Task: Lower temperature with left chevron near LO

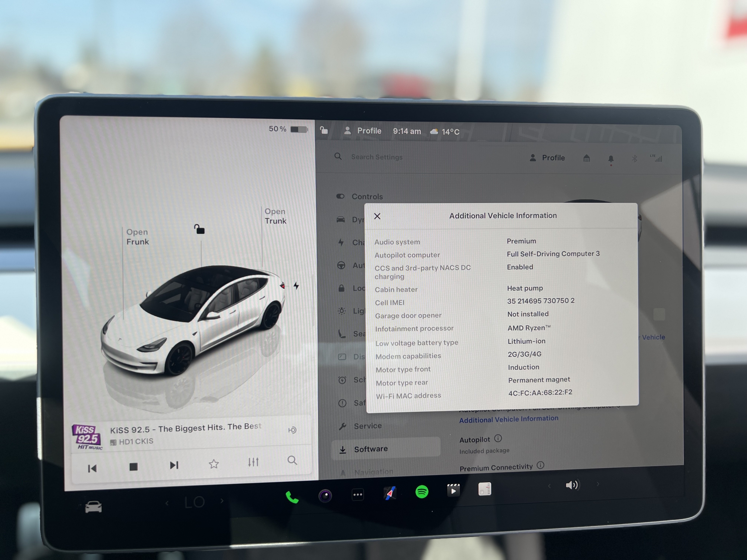Action: (x=167, y=503)
